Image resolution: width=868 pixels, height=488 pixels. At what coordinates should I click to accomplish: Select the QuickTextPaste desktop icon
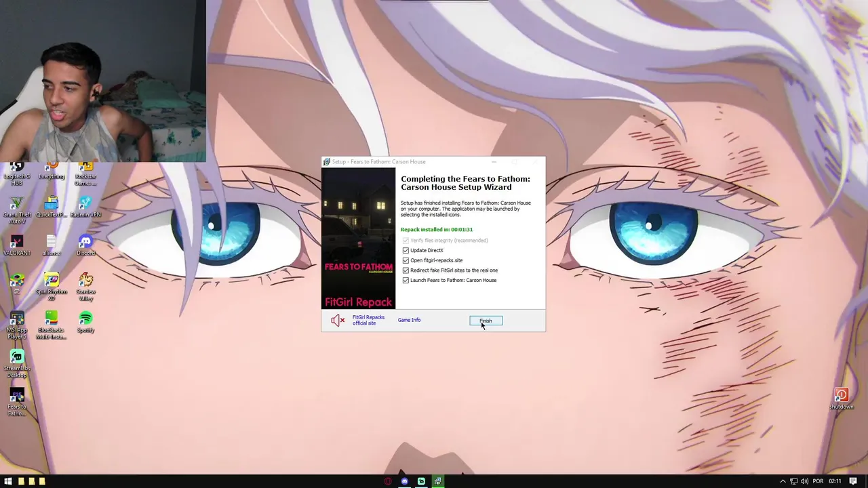tap(52, 207)
